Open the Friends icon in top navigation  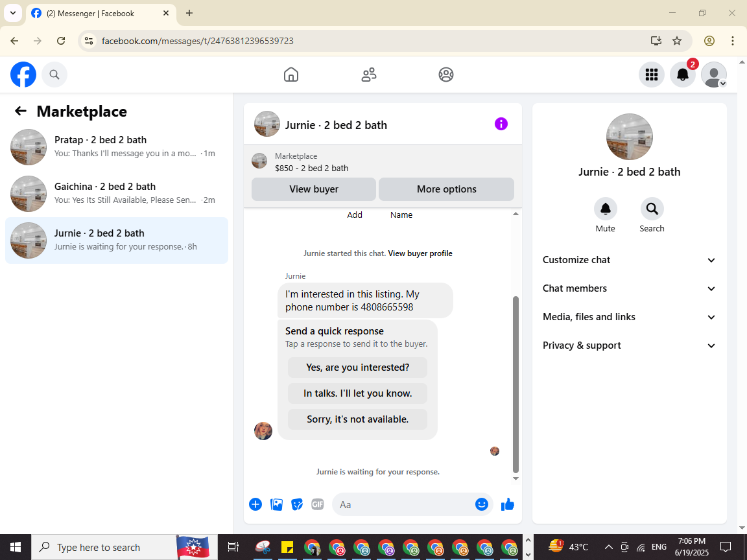click(369, 75)
